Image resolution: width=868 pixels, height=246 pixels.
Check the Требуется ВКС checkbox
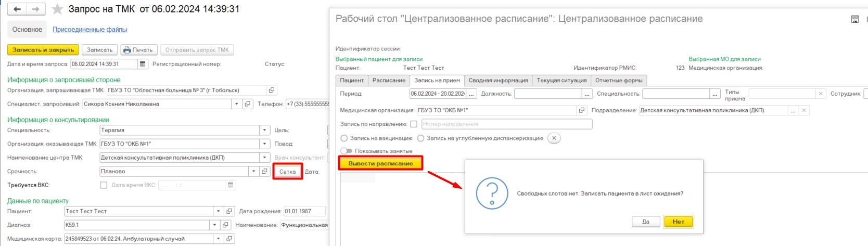tap(104, 185)
